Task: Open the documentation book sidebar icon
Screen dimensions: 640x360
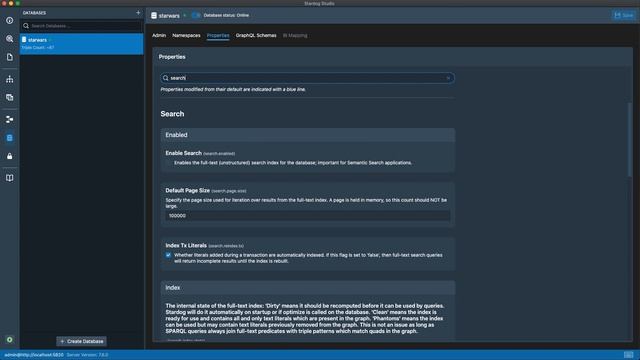Action: [9, 178]
